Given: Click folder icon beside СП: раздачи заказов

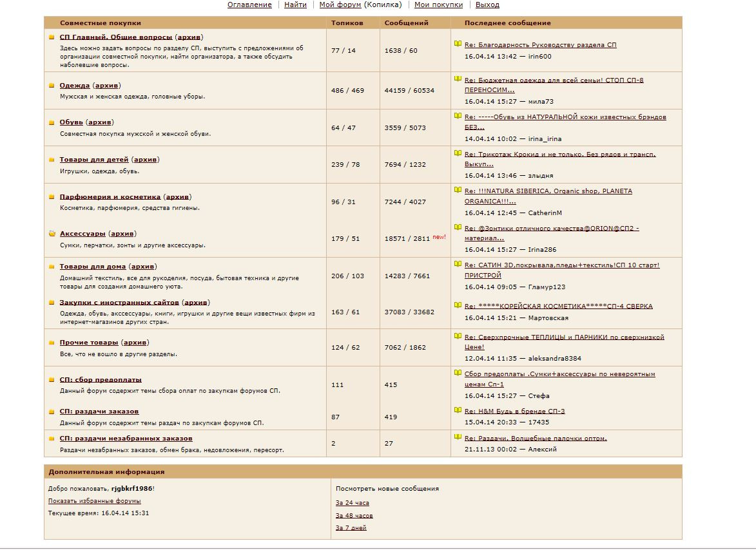Looking at the screenshot, I should point(52,412).
